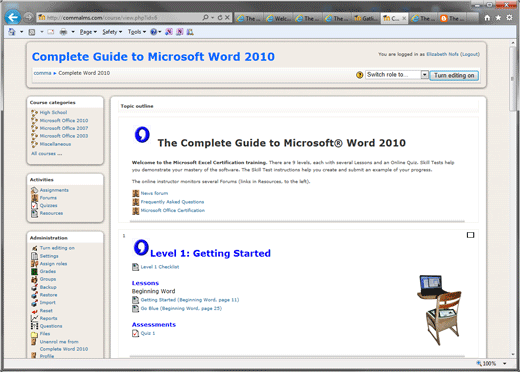Open Favorites star icon

tap(498, 18)
